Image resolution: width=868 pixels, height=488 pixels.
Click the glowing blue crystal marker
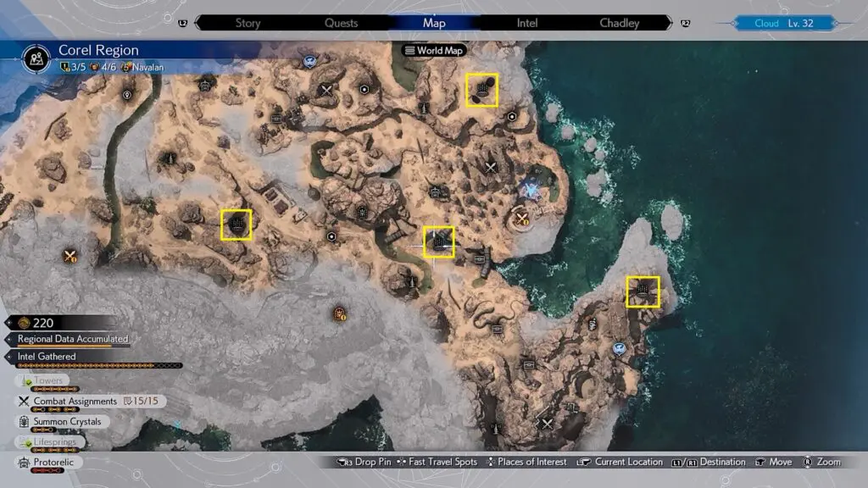point(532,190)
